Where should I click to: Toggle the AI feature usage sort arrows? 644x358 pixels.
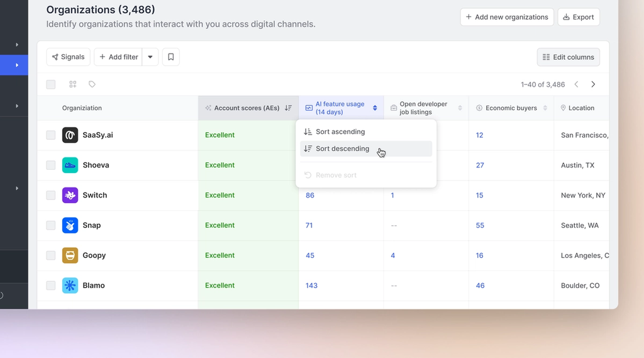[x=375, y=108]
